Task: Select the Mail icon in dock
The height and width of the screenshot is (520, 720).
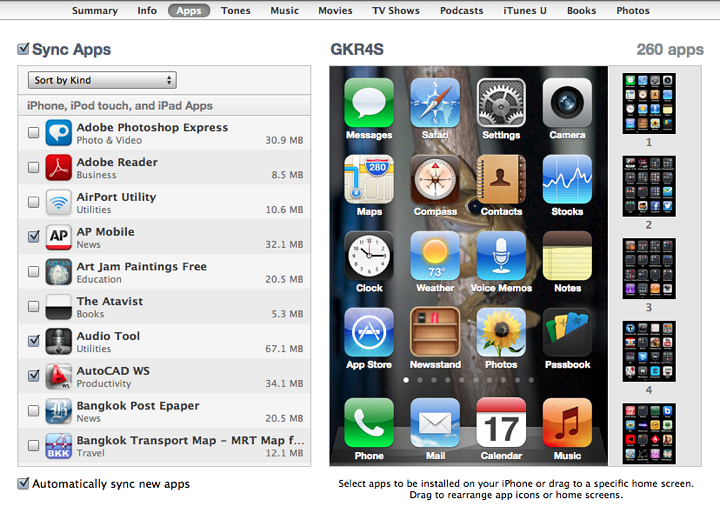Action: [435, 423]
